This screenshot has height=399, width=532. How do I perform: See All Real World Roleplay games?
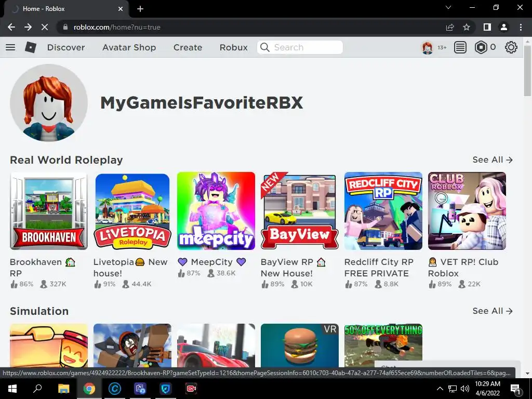[x=493, y=160]
